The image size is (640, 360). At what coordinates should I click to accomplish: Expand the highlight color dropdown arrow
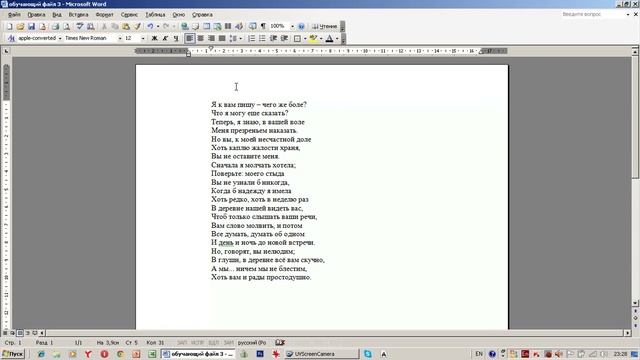pyautogui.click(x=321, y=38)
